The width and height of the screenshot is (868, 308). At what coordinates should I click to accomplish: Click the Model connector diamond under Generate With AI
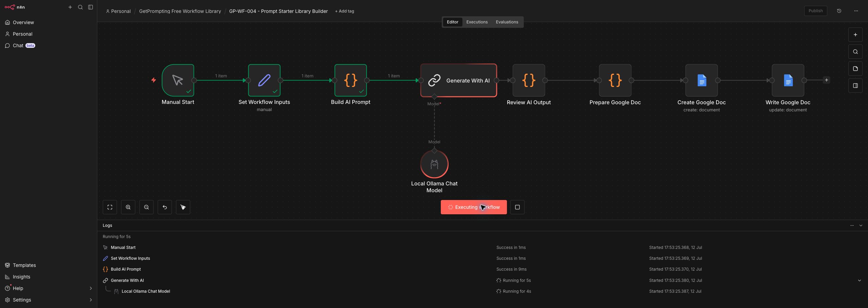434,97
